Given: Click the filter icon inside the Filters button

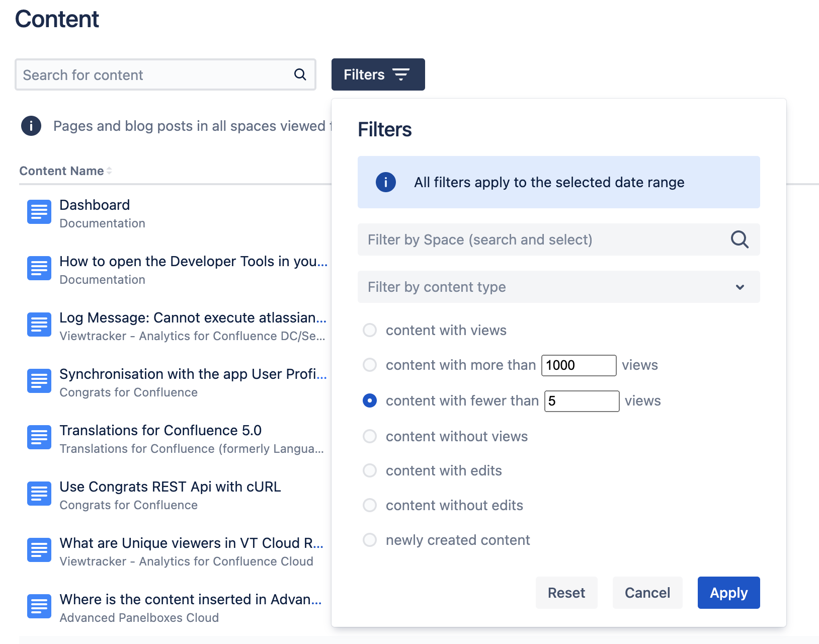Looking at the screenshot, I should point(401,74).
